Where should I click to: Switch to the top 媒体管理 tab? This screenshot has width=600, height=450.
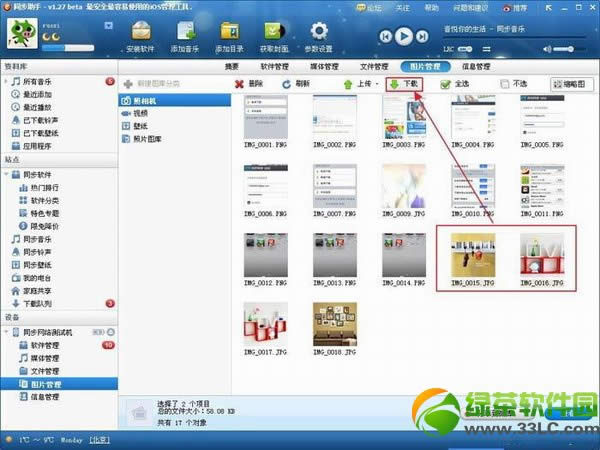tap(324, 67)
